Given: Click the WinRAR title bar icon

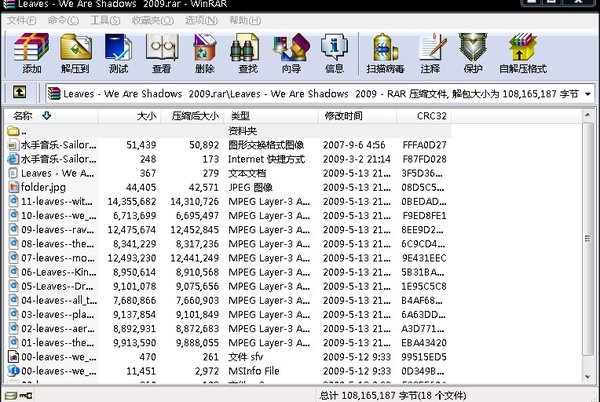Looking at the screenshot, I should tap(8, 4).
